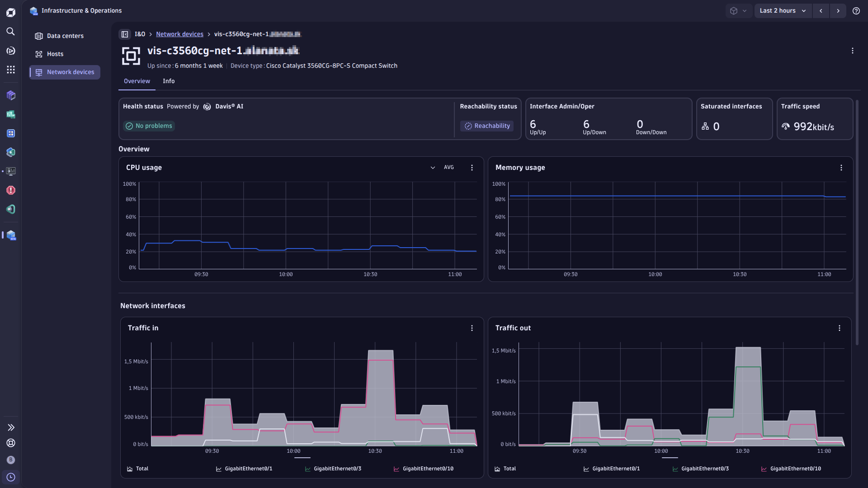Screen dimensions: 868x488
Task: Open the red alert app icon in sidebar
Action: click(11, 190)
